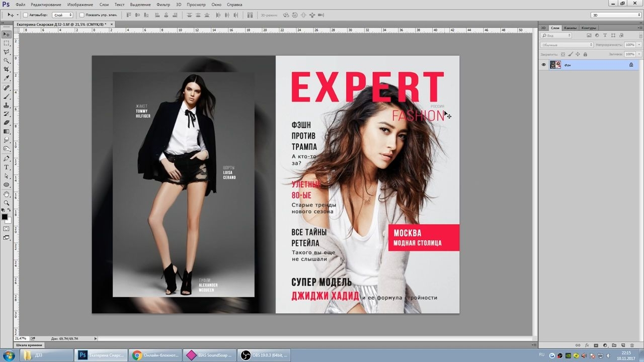The image size is (644, 362).
Task: Open the 3D workspace dropdown
Action: point(616,15)
